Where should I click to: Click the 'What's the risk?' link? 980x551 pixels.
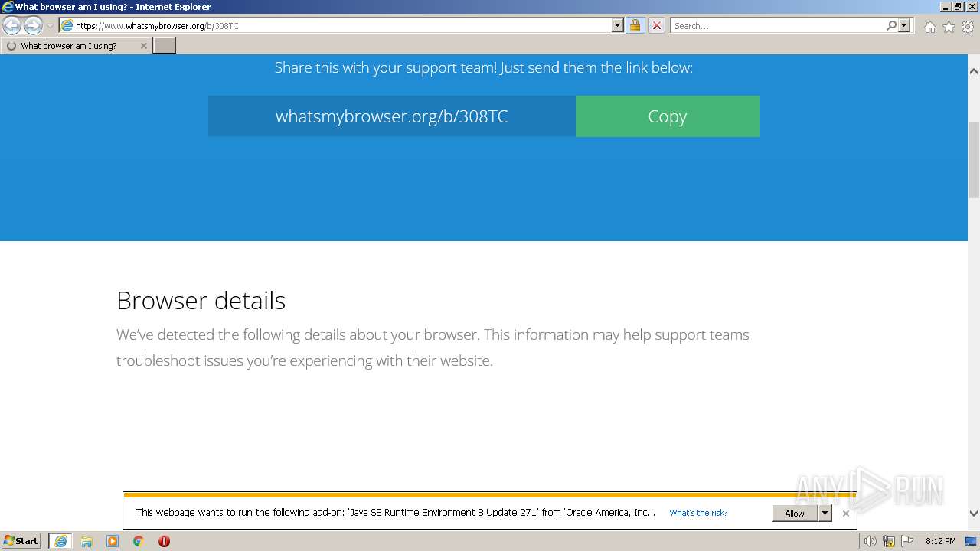click(698, 513)
